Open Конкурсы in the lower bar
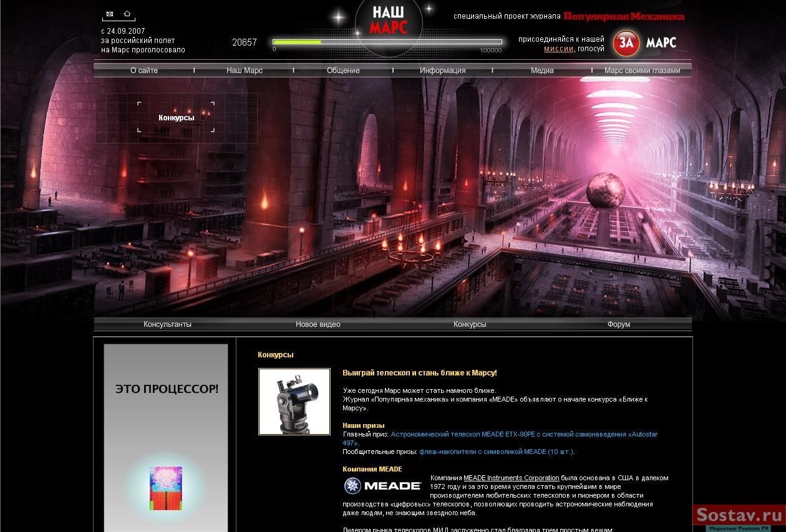Viewport: 786px width, 532px height. click(470, 324)
